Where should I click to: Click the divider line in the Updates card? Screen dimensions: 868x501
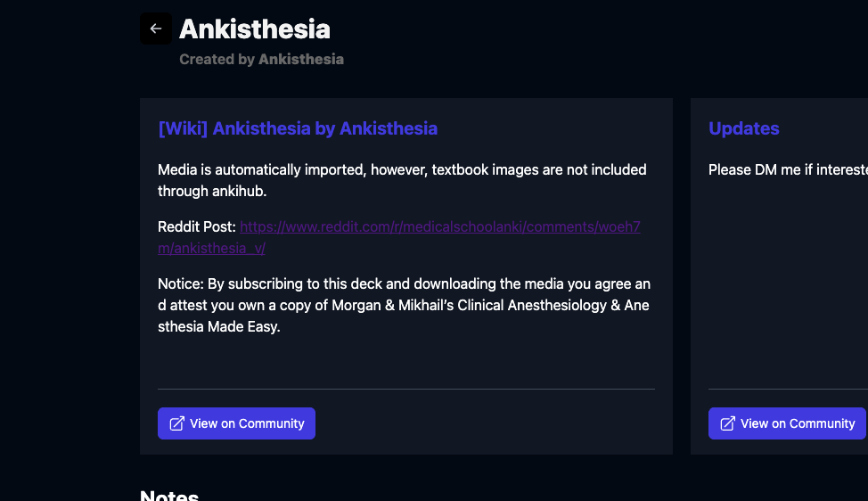(788, 389)
